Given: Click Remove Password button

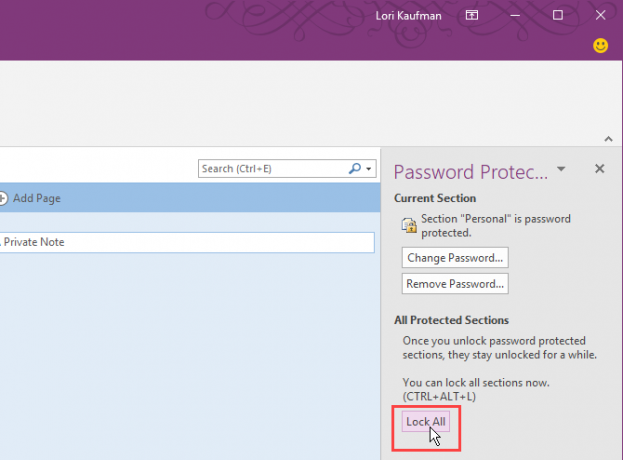Looking at the screenshot, I should pos(455,284).
